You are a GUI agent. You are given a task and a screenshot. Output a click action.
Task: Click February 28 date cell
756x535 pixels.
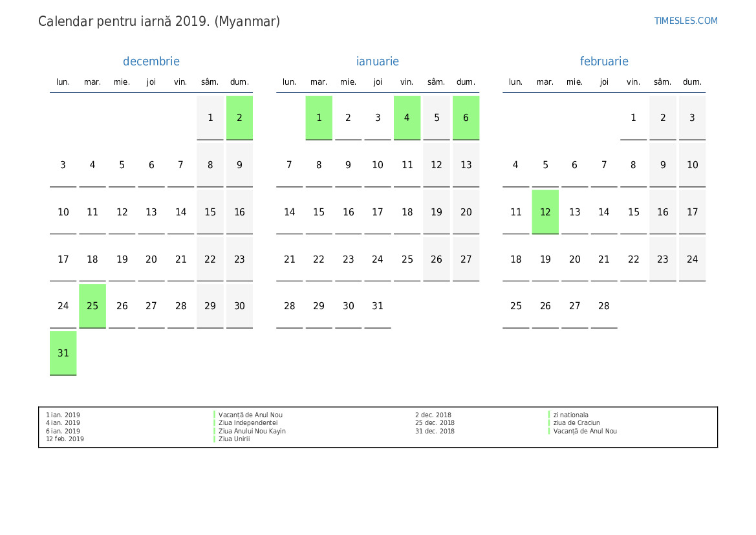pyautogui.click(x=603, y=306)
